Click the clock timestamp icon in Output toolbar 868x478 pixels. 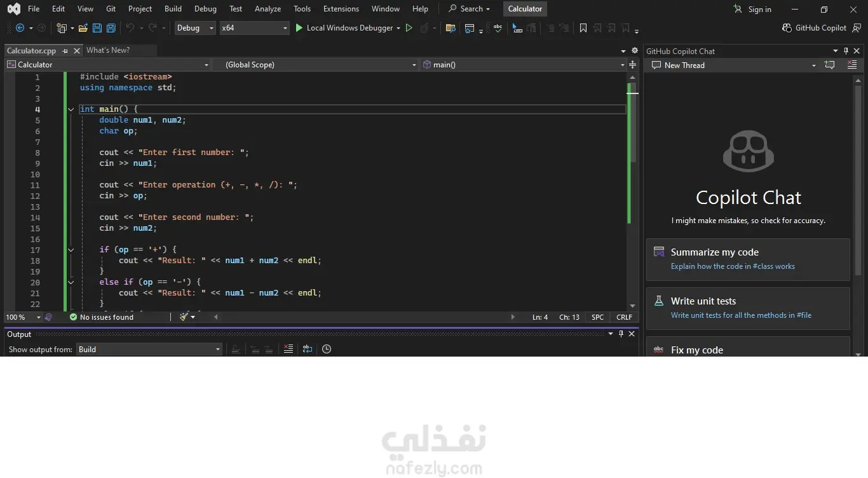(x=327, y=349)
